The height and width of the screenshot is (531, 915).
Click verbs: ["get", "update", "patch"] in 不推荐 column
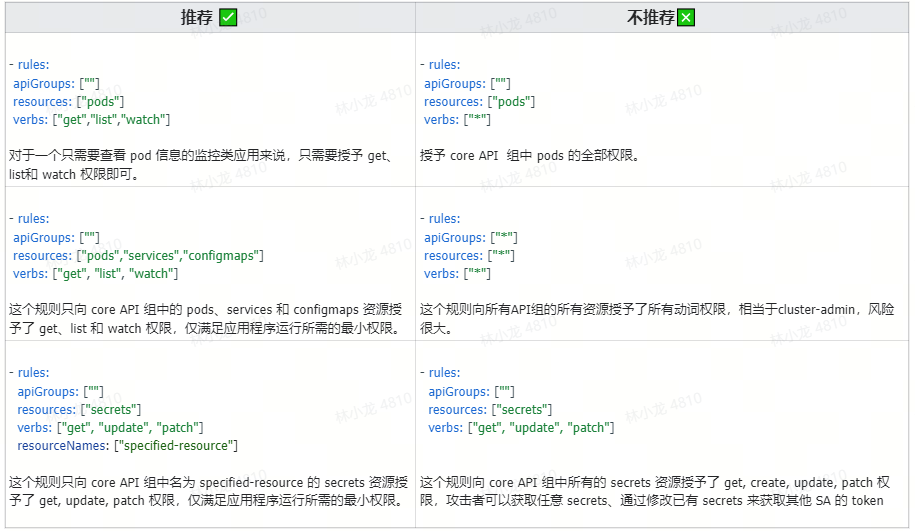coord(521,428)
